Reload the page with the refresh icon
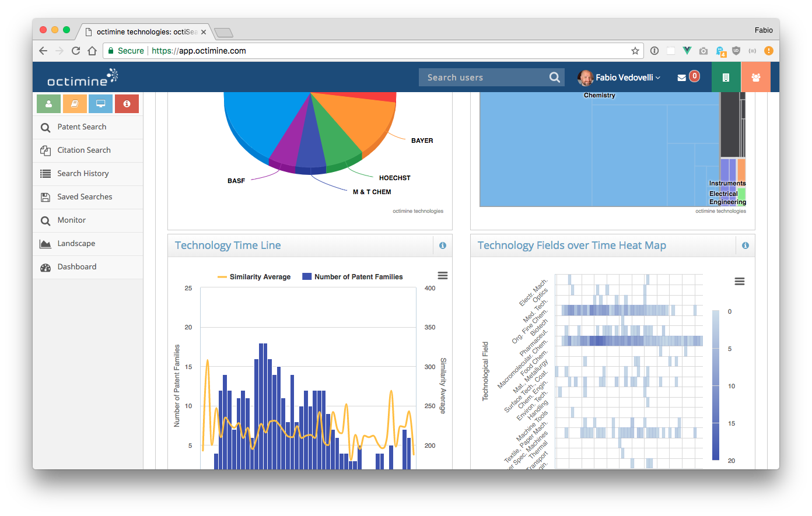Screen dimensions: 812x516 pyautogui.click(x=76, y=51)
